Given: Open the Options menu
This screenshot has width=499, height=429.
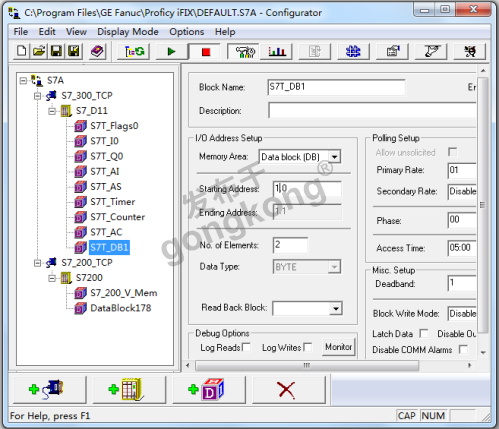Looking at the screenshot, I should [187, 32].
